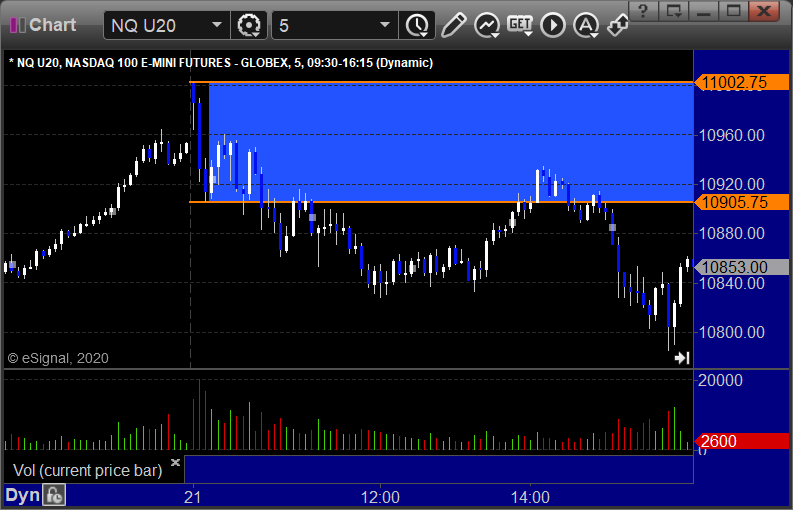The width and height of the screenshot is (793, 510).
Task: Click the GET advanced studies icon
Action: pos(520,25)
